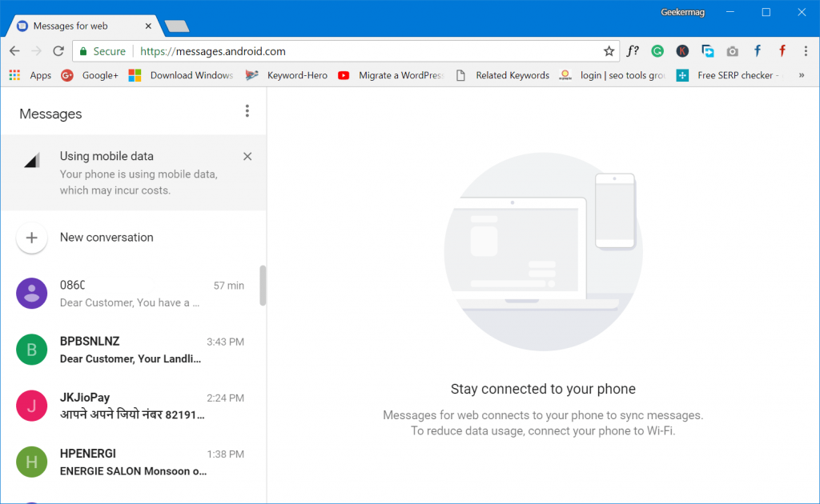The width and height of the screenshot is (820, 504).
Task: Reload the Messages for web page
Action: click(x=58, y=51)
